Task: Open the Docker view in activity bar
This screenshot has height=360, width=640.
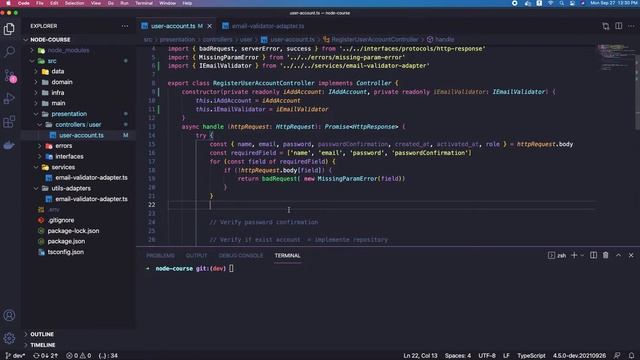Action: pos(9,145)
